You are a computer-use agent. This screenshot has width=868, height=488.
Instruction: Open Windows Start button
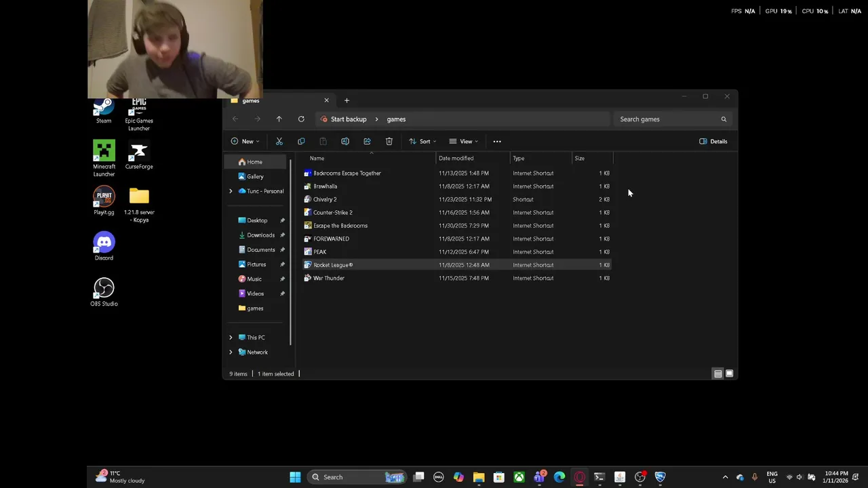pos(295,477)
